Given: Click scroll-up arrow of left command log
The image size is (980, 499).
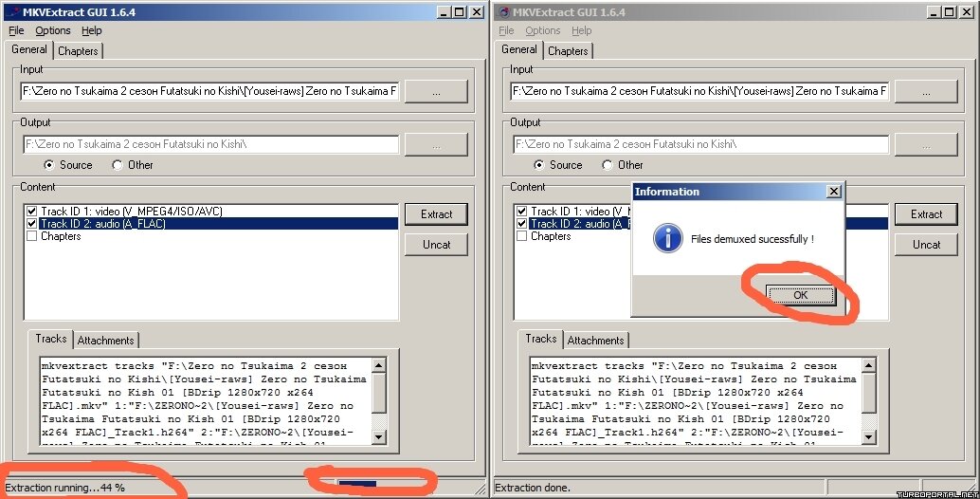Looking at the screenshot, I should click(x=379, y=365).
